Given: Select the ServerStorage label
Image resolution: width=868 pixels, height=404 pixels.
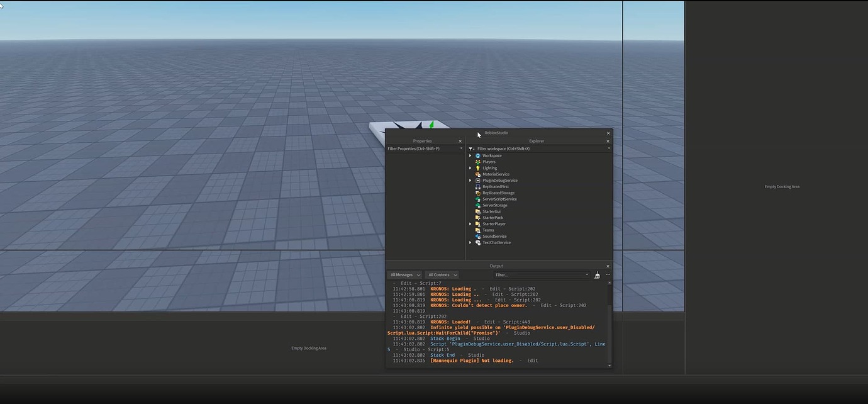Looking at the screenshot, I should [494, 205].
